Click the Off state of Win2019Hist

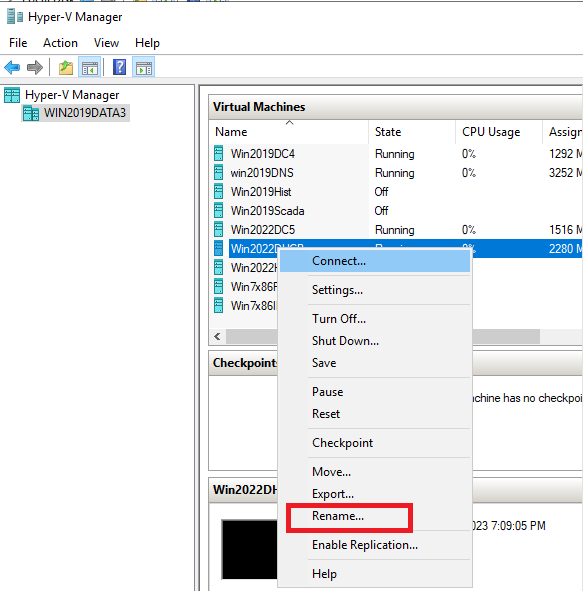pos(381,192)
